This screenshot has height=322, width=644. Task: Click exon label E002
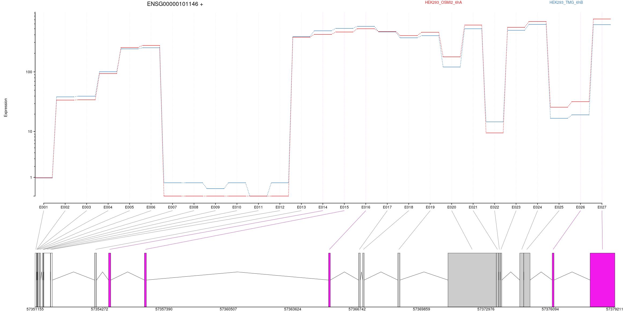65,207
